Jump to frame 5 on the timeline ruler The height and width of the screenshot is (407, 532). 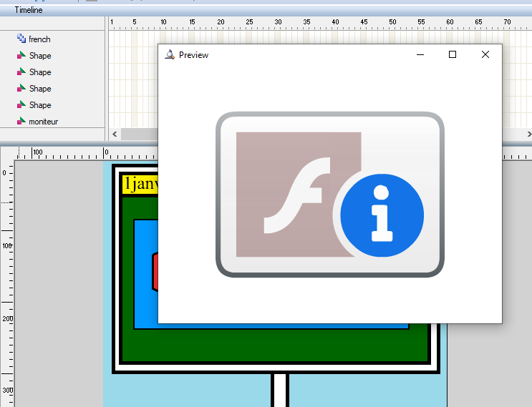pos(135,22)
